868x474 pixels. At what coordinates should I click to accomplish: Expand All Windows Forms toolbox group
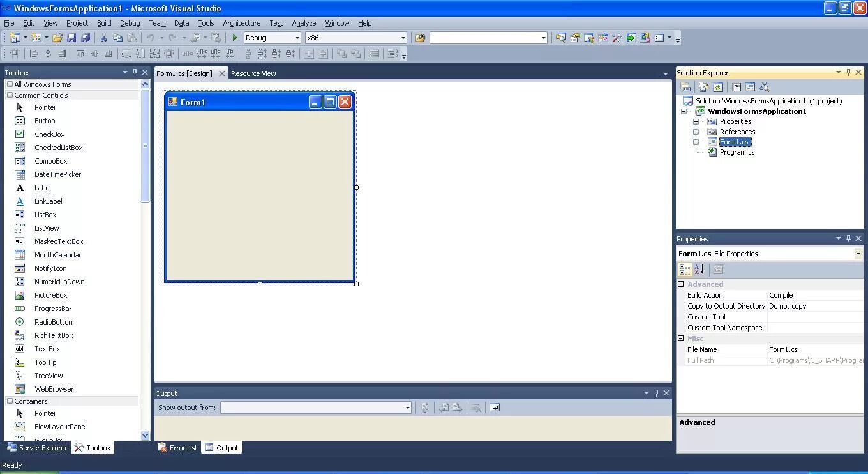10,84
